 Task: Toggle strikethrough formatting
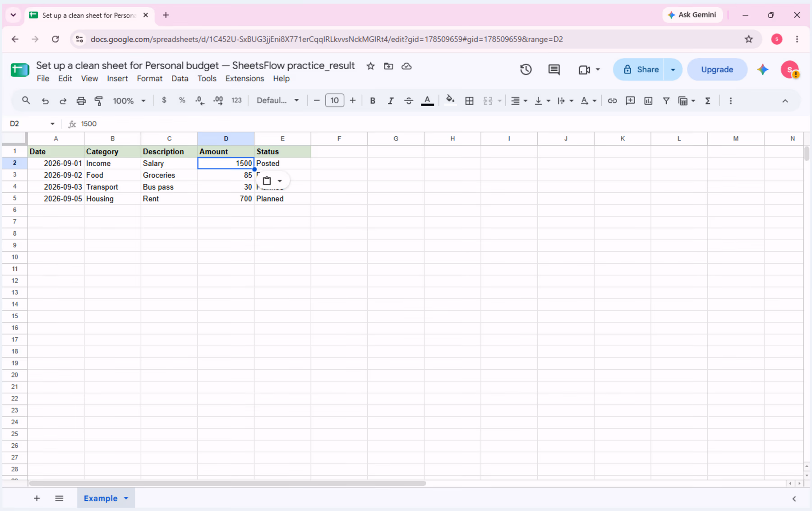pos(409,101)
